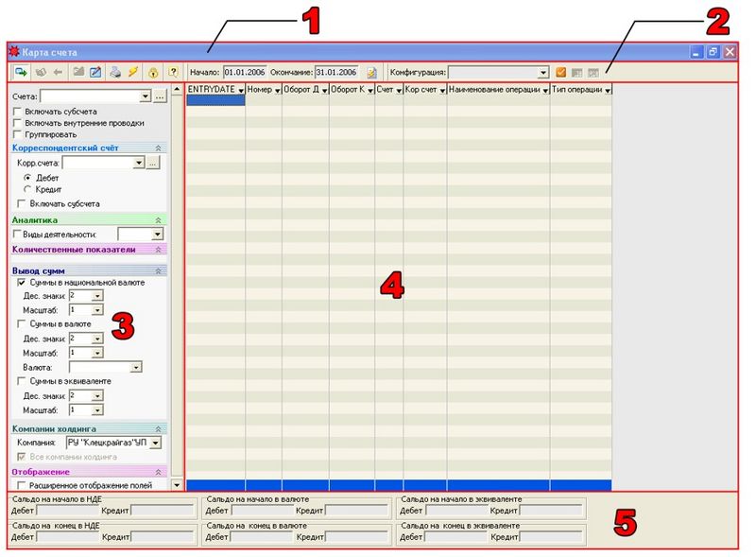
Task: Toggle Суммы в национальной валюте checkbox
Action: pos(21,283)
